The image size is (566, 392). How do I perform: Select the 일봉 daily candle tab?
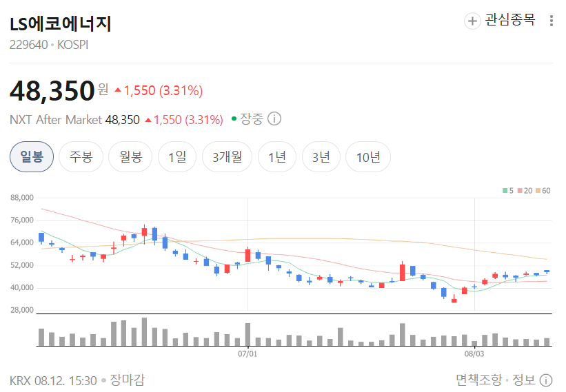point(32,157)
